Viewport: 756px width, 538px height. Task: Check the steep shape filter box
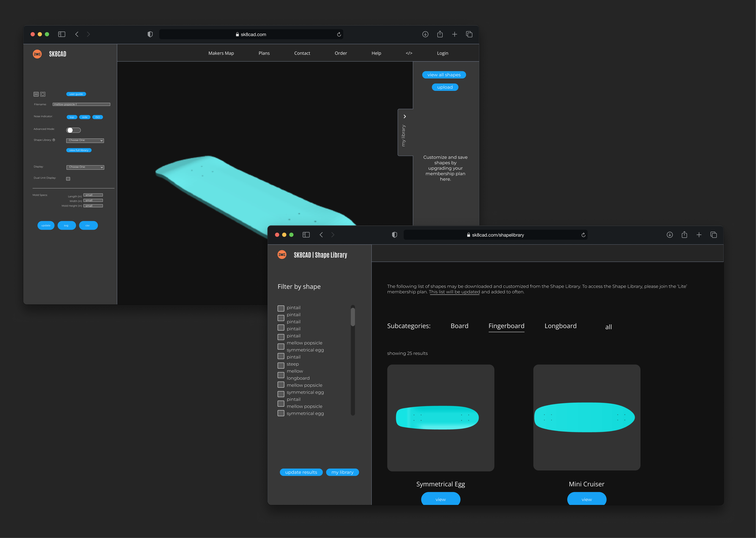point(281,366)
